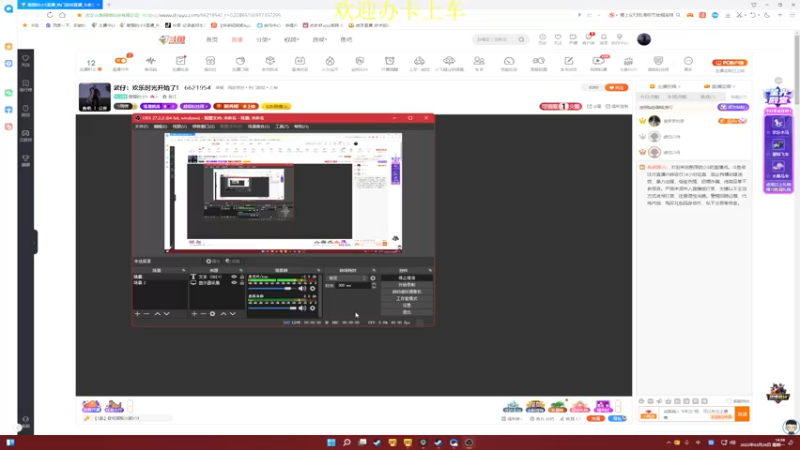Image resolution: width=800 pixels, height=450 pixels.
Task: Adjust first audio channel volume slider
Action: [273, 289]
